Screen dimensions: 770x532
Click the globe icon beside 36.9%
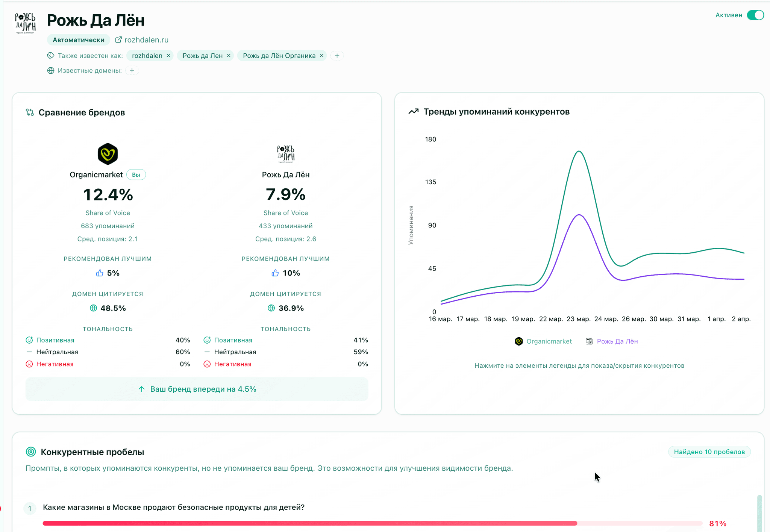(271, 308)
